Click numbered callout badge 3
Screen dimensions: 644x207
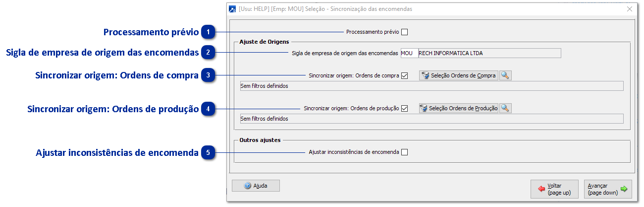click(209, 75)
